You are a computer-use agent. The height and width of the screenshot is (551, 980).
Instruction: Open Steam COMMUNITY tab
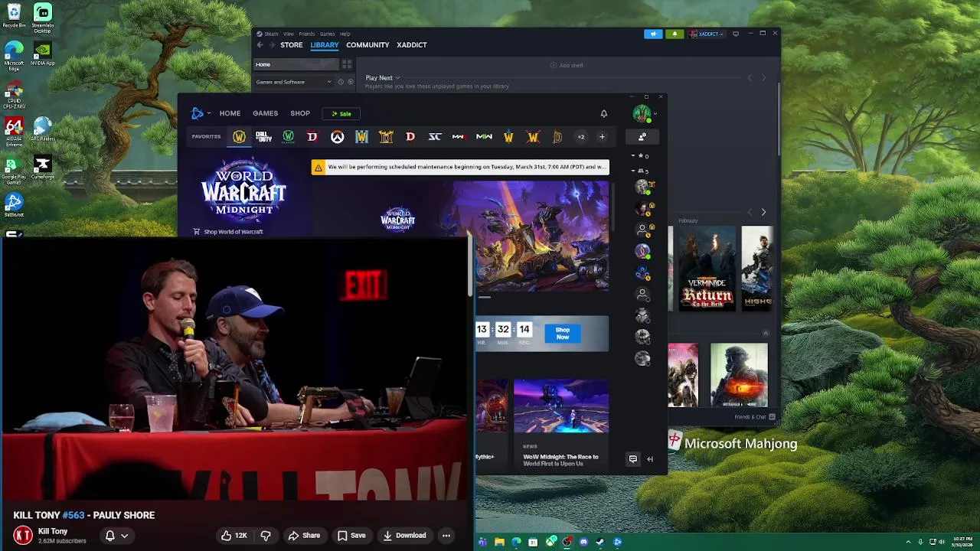(367, 45)
